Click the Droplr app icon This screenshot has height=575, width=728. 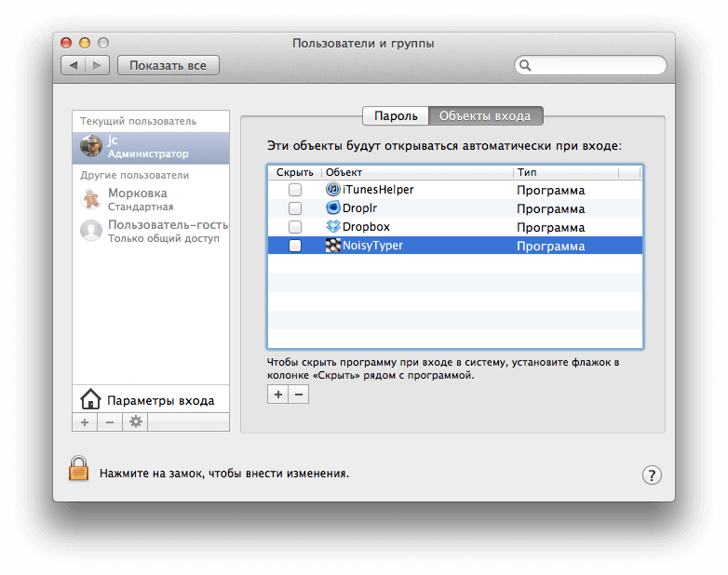coord(333,207)
